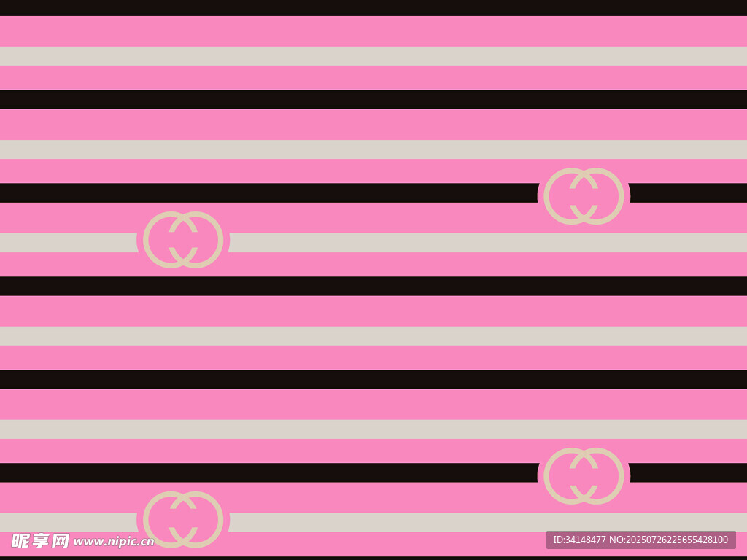Click black stripe segment right of lower-right emblem
Screen dimensions: 747x560
(x=688, y=472)
